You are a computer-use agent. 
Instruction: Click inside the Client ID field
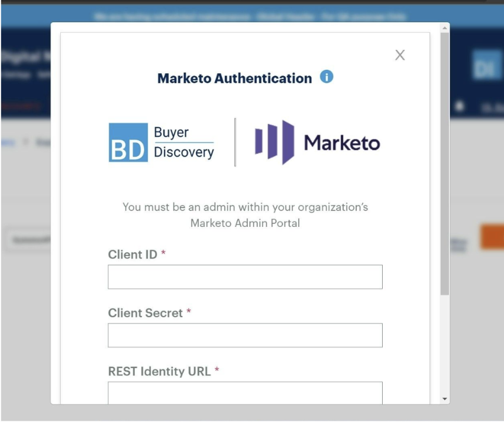click(x=244, y=276)
